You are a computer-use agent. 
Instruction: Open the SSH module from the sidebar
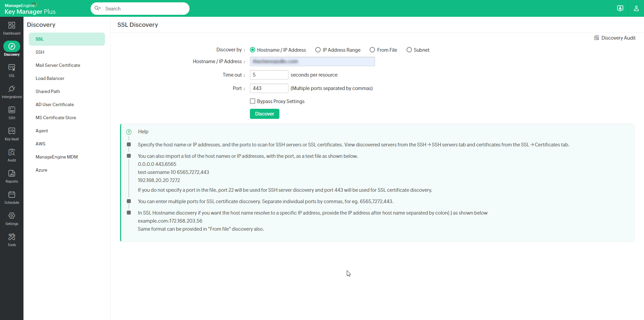click(12, 112)
